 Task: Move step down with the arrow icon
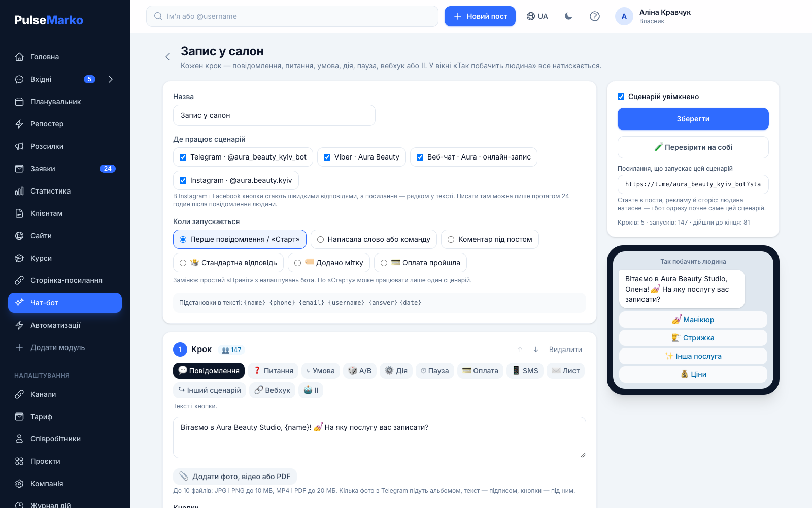pos(535,350)
